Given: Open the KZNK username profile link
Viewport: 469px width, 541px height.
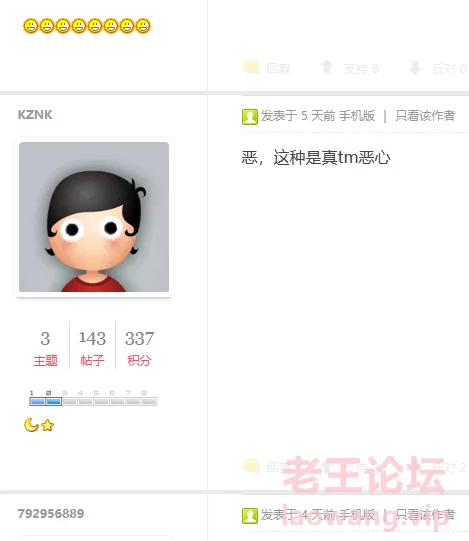Looking at the screenshot, I should 35,115.
